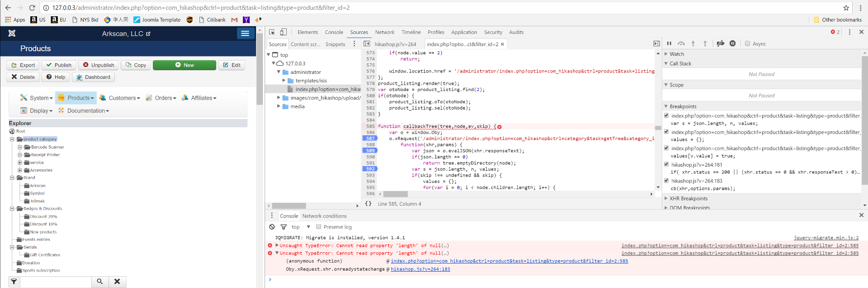
Task: Open the Products dropdown menu
Action: 81,98
